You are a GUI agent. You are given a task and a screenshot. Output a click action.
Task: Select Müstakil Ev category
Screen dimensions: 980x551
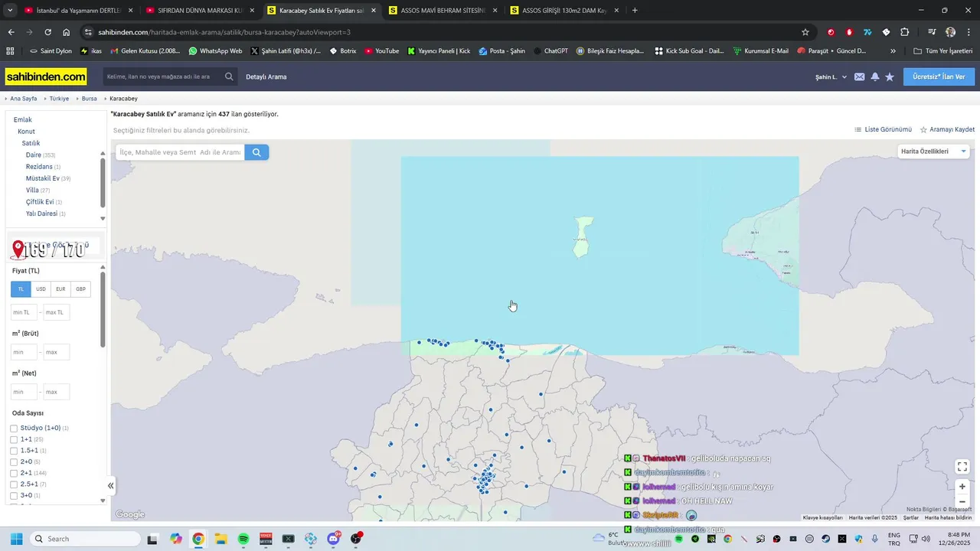tap(43, 178)
